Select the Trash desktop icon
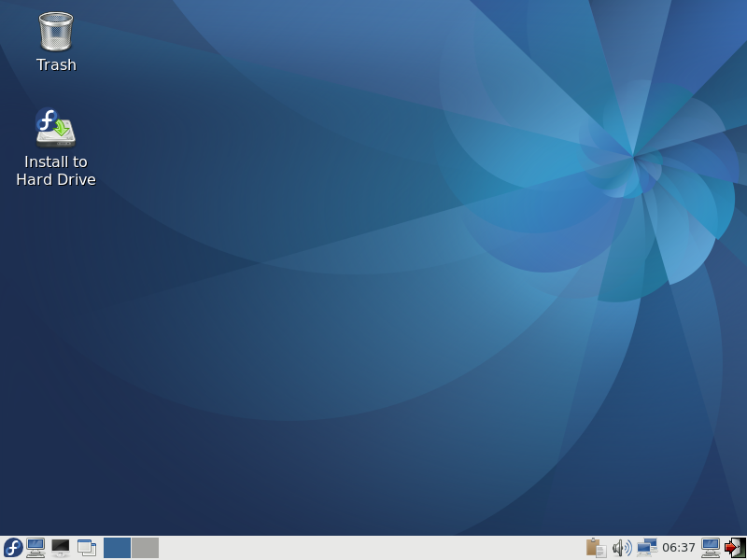 [56, 32]
